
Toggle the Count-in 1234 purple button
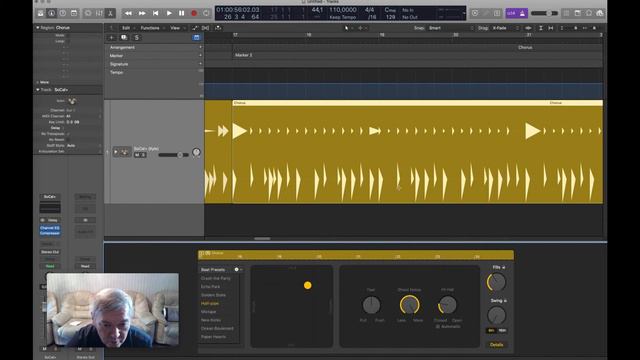[x=511, y=13]
